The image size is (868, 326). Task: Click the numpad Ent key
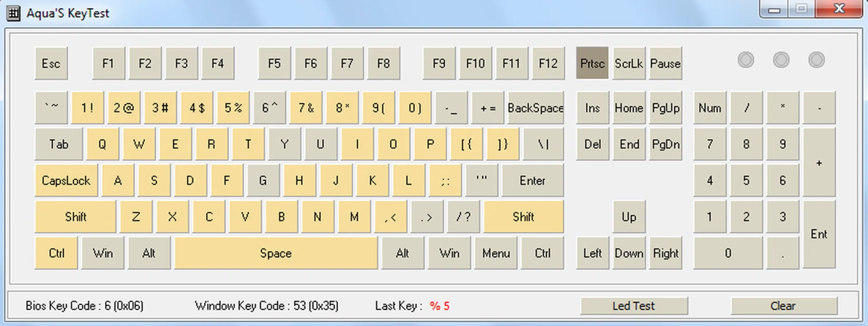click(819, 234)
